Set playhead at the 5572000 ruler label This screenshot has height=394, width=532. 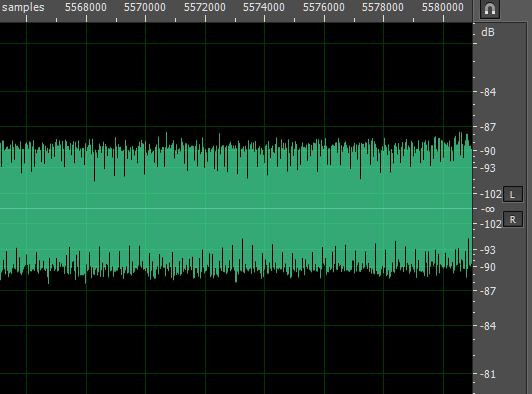click(205, 7)
